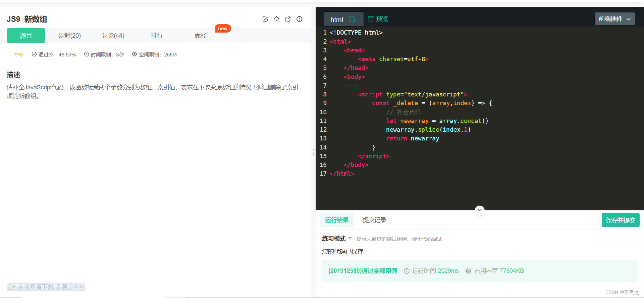Open the 讨论(44) tab
Viewport: 644px width, 298px height.
click(x=113, y=36)
